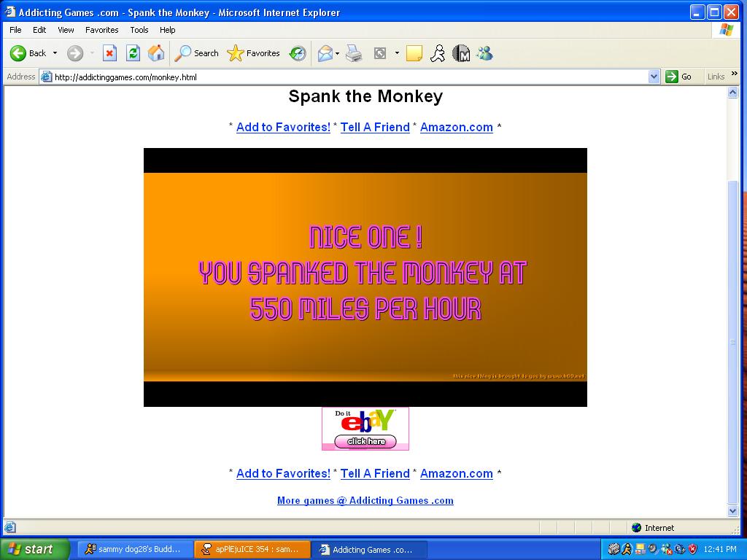Click the Stop icon in the toolbar

coord(109,53)
